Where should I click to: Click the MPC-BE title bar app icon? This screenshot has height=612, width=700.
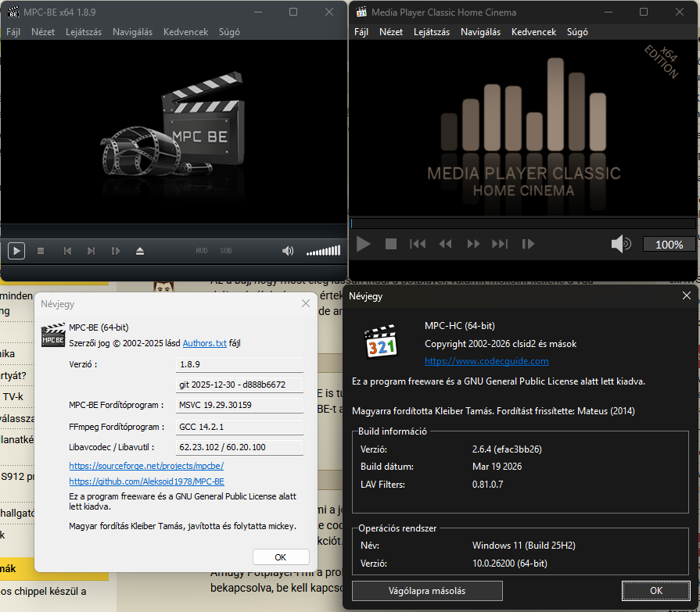tap(13, 12)
